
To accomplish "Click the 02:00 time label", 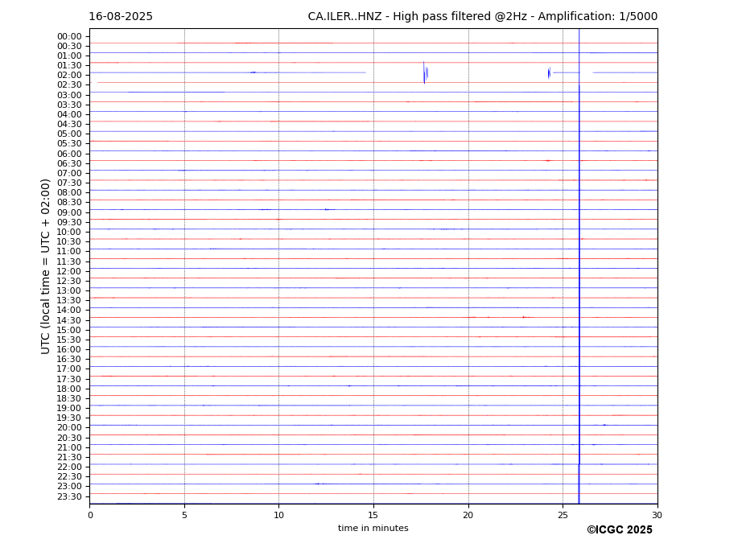I will pos(69,75).
